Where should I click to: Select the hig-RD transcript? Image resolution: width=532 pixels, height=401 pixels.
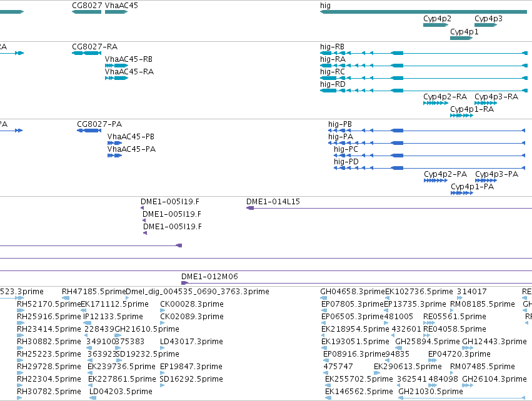tap(424, 91)
